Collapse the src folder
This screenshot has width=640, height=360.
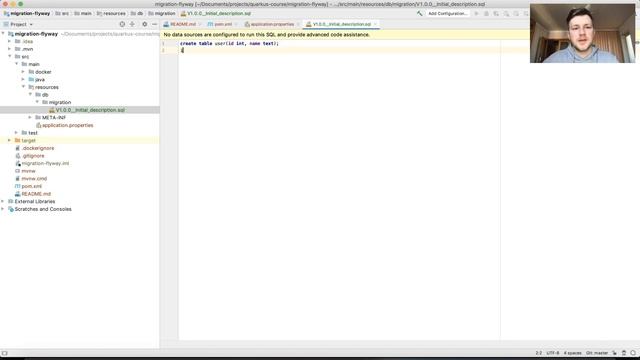pos(10,56)
